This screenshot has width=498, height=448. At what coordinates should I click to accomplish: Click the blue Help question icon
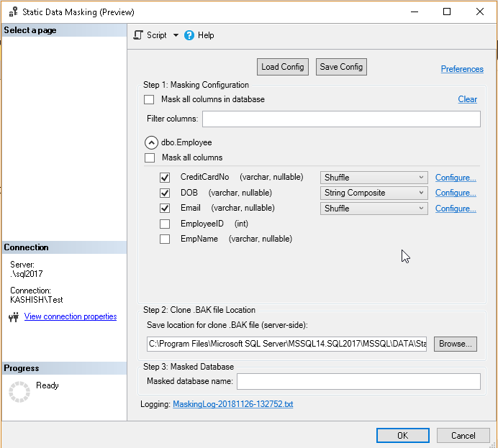point(189,35)
